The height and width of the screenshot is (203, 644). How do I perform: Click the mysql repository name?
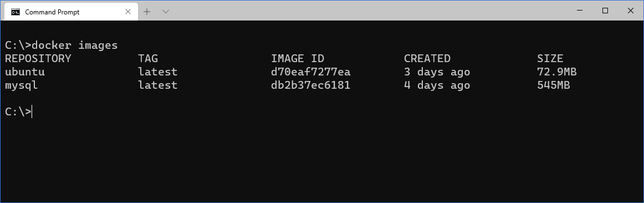tap(22, 85)
